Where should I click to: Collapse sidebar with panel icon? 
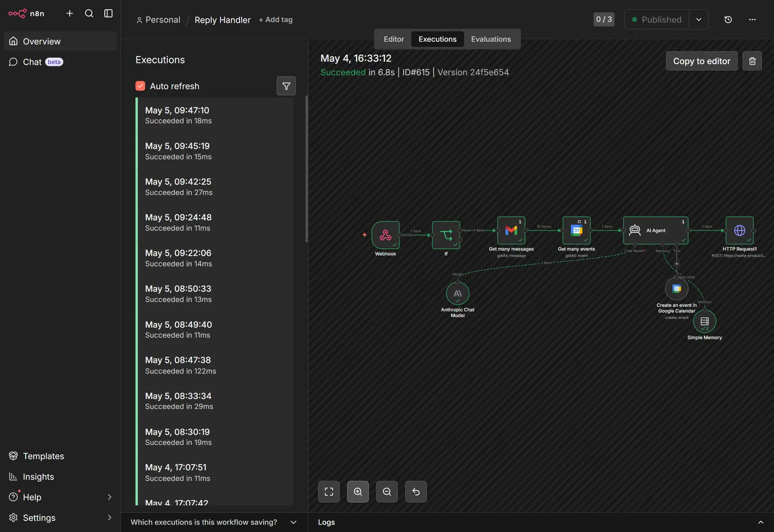pos(109,13)
